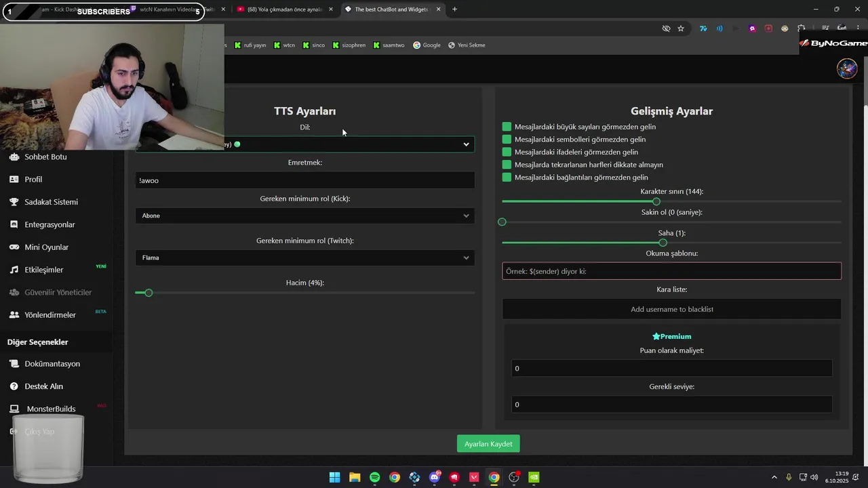The height and width of the screenshot is (488, 868).
Task: Toggle ignoring links (bağlantıları) in messages
Action: click(x=507, y=178)
